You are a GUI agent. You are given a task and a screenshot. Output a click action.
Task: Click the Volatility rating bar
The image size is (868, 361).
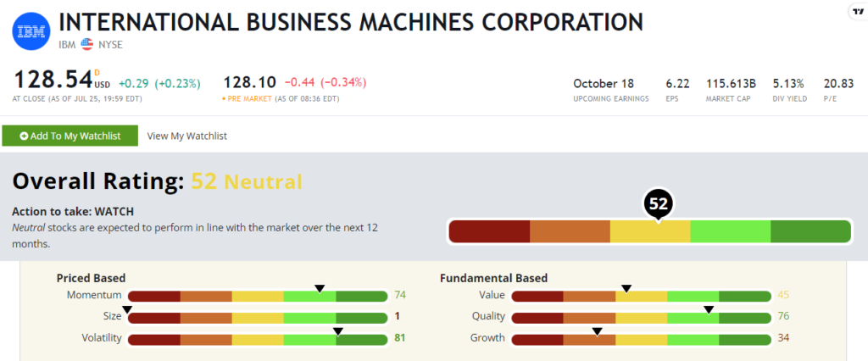point(258,340)
